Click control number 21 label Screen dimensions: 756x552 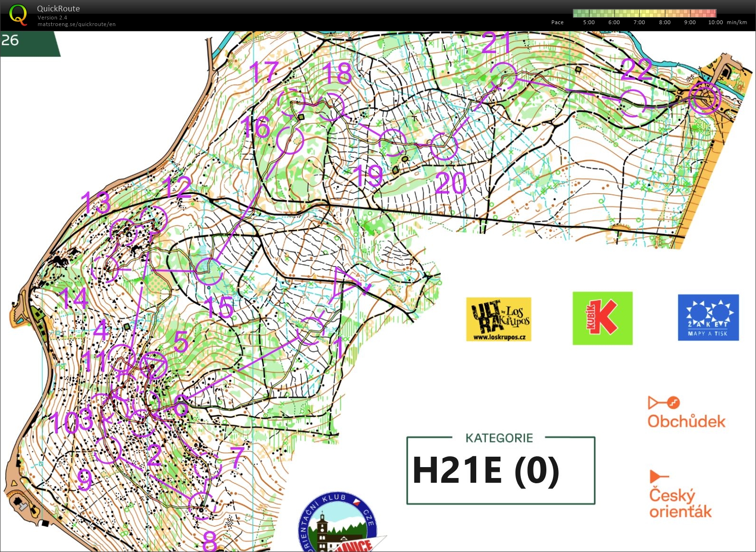click(496, 42)
